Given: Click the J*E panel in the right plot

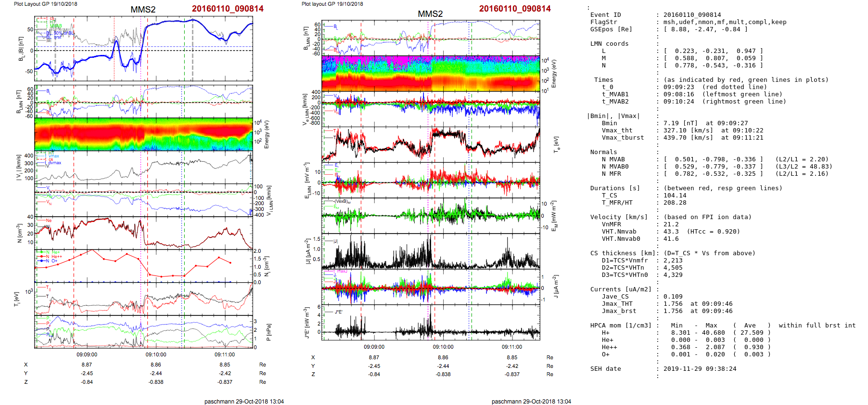Looking at the screenshot, I should point(431,322).
